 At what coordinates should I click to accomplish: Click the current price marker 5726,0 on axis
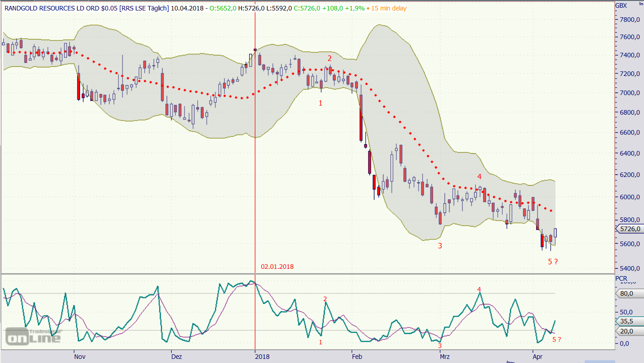(629, 229)
